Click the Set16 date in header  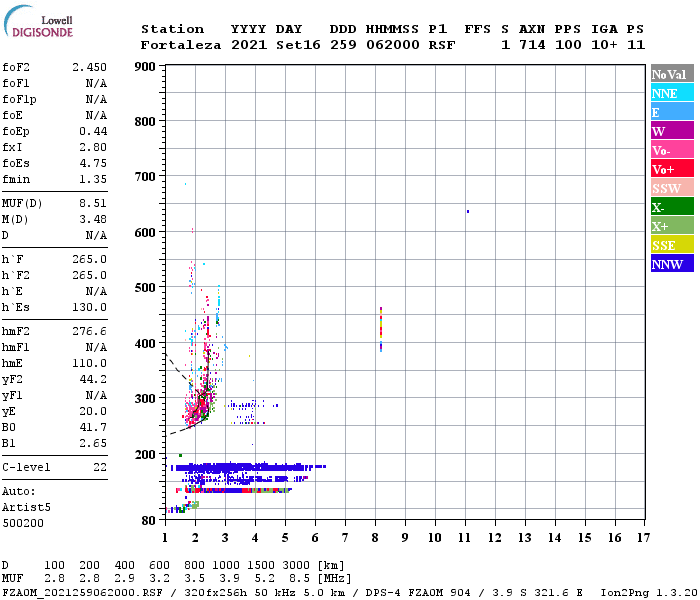pyautogui.click(x=298, y=45)
